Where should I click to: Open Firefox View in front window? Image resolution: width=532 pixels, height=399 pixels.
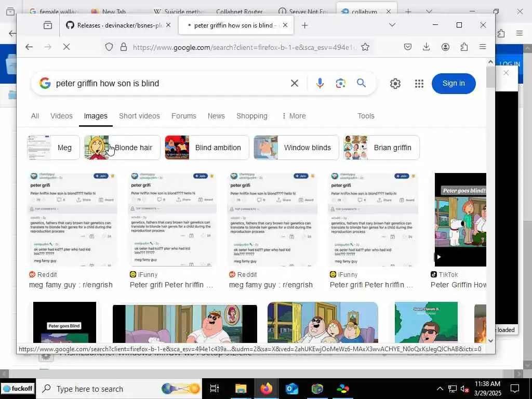pyautogui.click(x=48, y=25)
